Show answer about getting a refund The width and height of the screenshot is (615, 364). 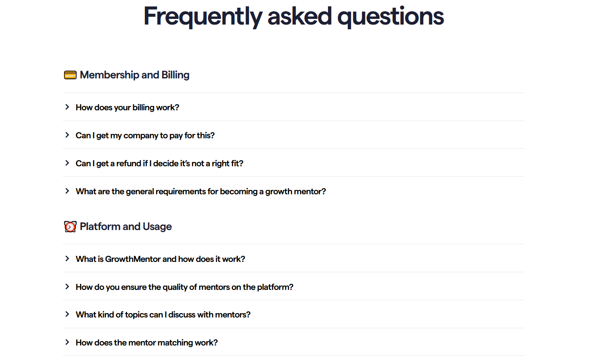click(159, 163)
